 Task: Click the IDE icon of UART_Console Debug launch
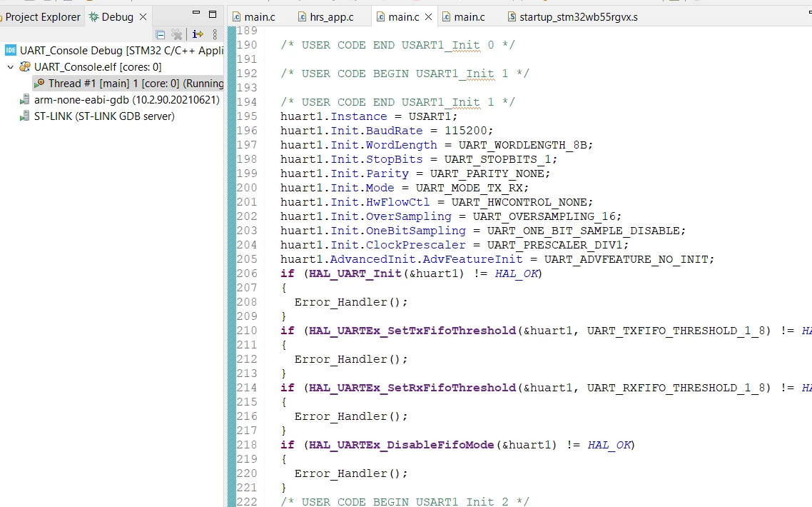(11, 50)
